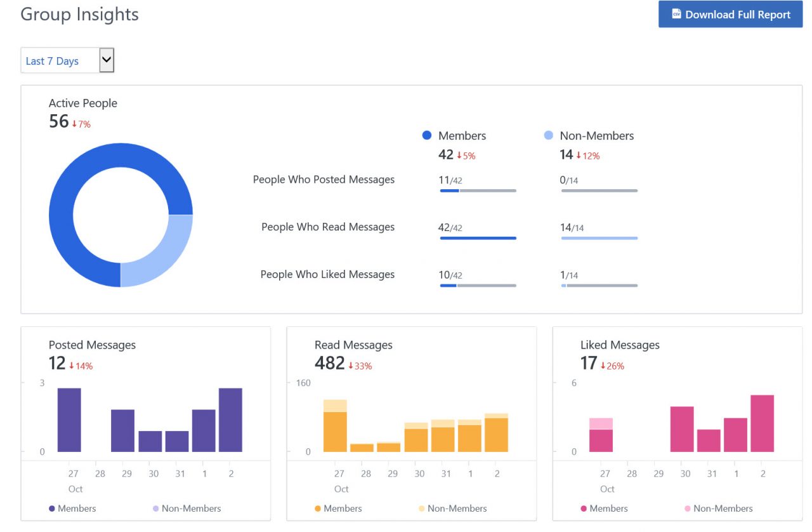Viewport: 812px width, 532px height.
Task: Click the Members legend dot in Active People
Action: point(427,135)
